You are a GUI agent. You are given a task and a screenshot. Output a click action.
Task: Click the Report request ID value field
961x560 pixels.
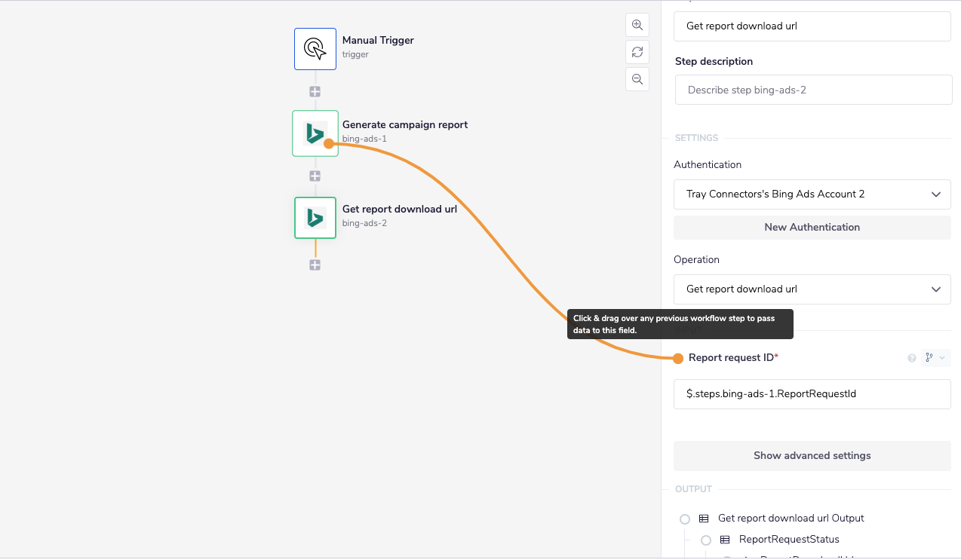coord(812,393)
